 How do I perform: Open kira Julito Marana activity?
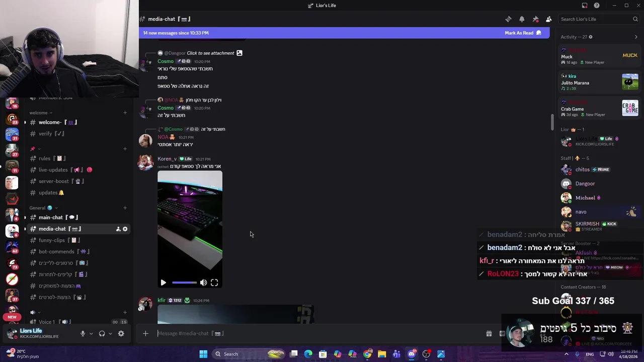pos(600,82)
